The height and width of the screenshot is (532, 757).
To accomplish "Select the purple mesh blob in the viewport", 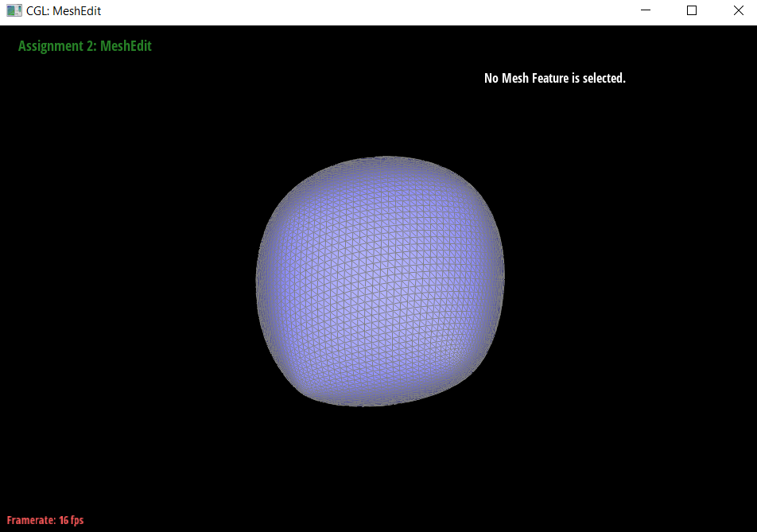I will [380, 282].
